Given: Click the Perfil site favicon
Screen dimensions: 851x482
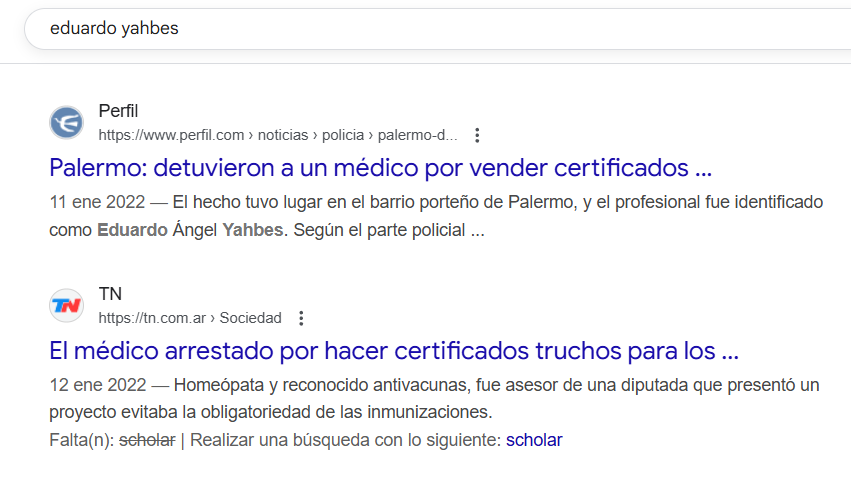Looking at the screenshot, I should tap(66, 122).
